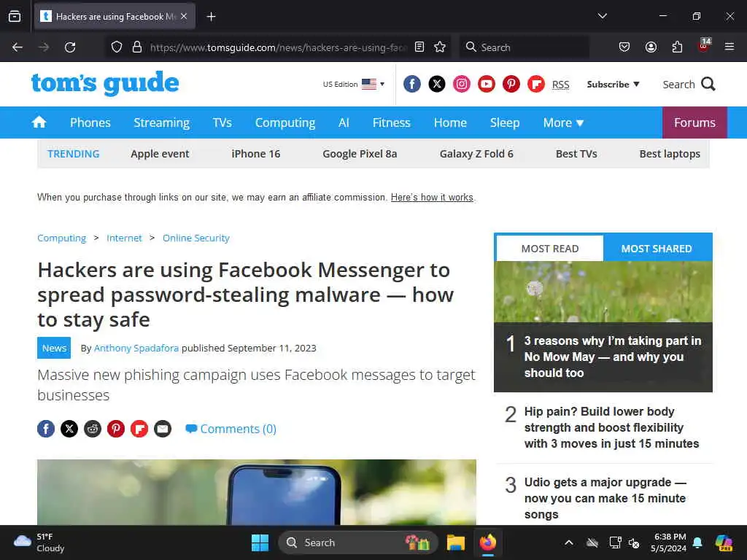
Task: View site security padlock info
Action: coord(136,47)
